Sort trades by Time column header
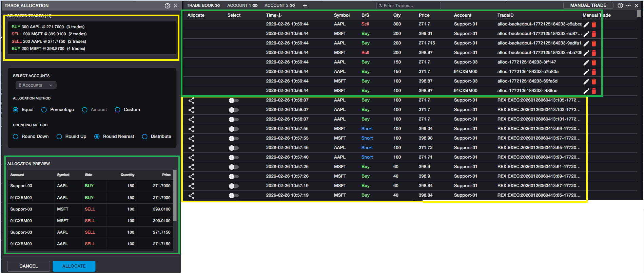 point(273,15)
